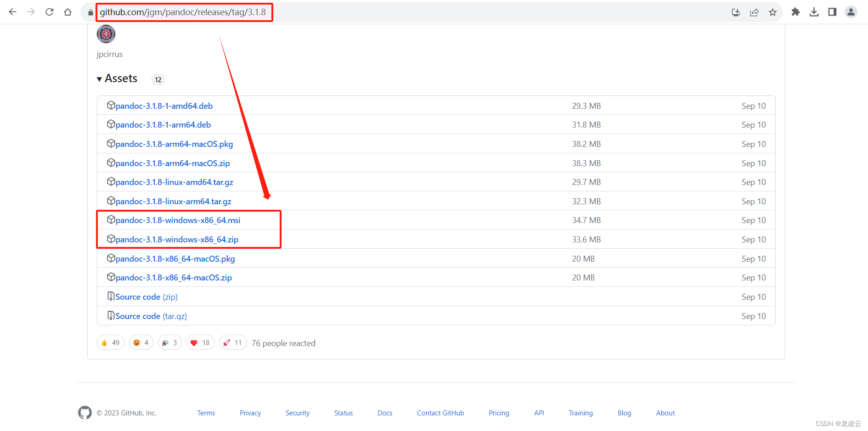The image size is (868, 431).
Task: Click the package icon for arm64-macOS.pkg
Action: click(111, 143)
